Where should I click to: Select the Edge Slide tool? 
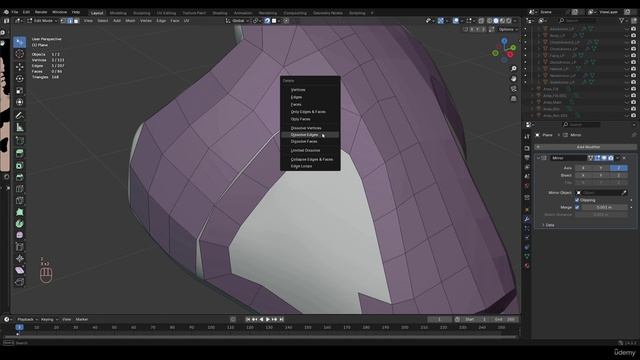(19, 247)
